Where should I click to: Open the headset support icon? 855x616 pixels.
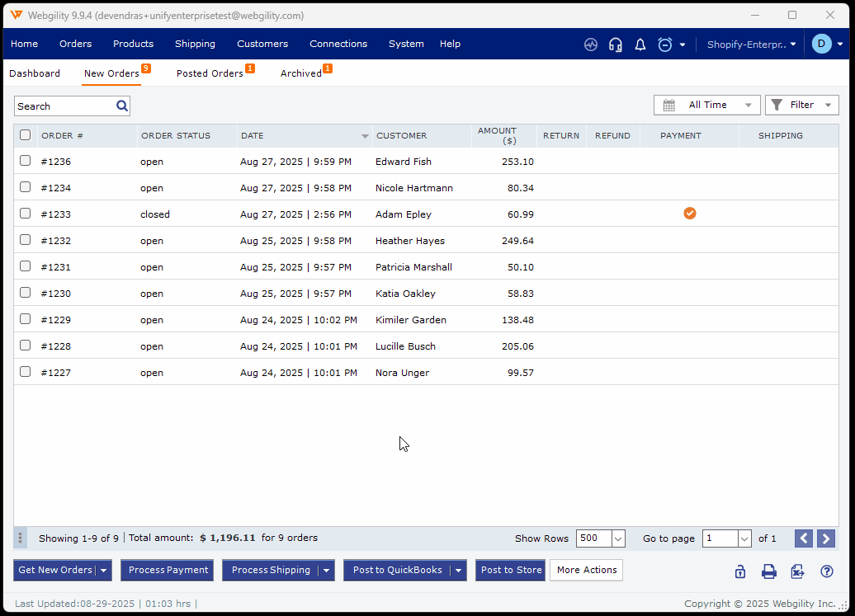(x=615, y=45)
